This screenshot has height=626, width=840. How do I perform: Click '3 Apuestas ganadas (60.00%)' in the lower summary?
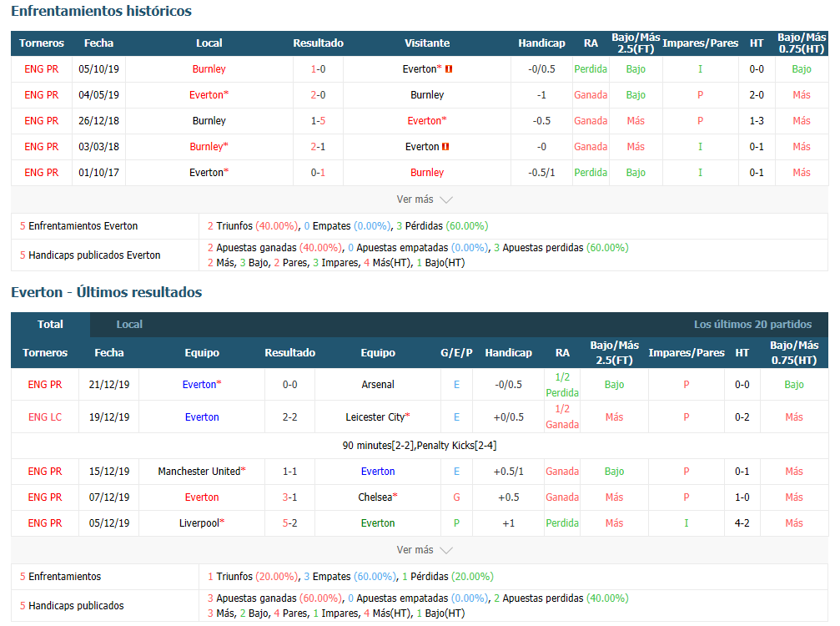click(x=274, y=598)
